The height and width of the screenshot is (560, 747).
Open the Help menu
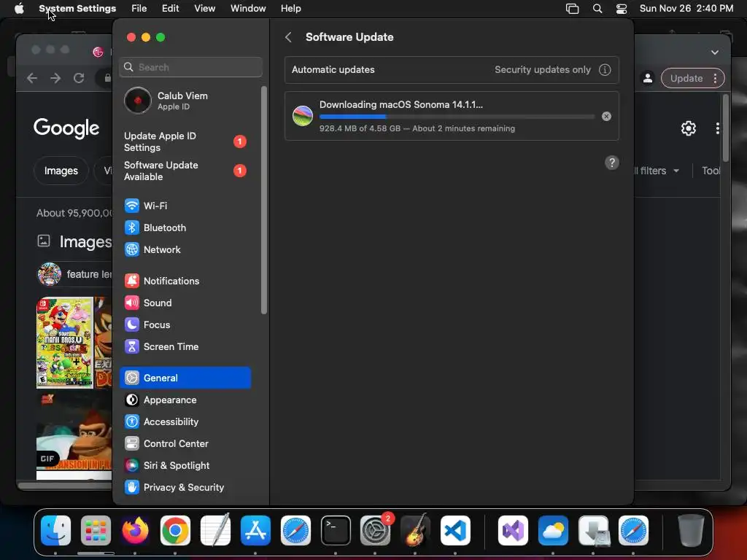click(290, 9)
